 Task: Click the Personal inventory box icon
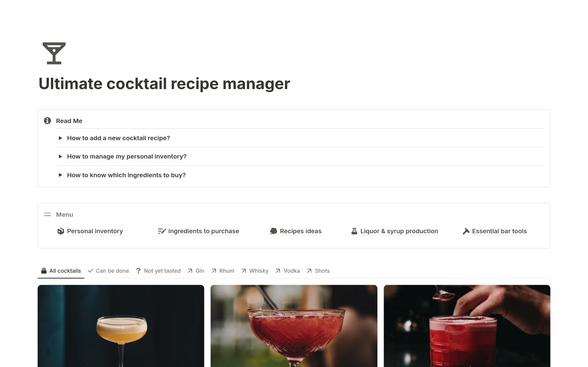(61, 231)
